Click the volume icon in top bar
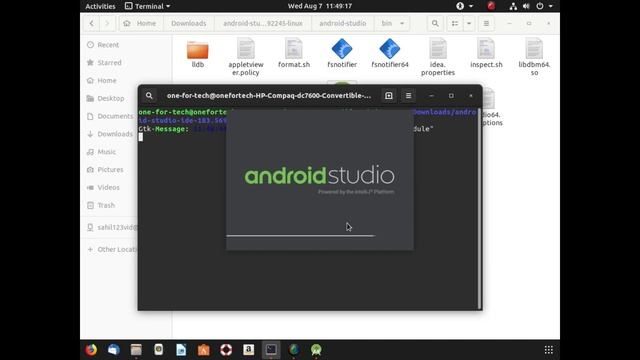 (526, 6)
